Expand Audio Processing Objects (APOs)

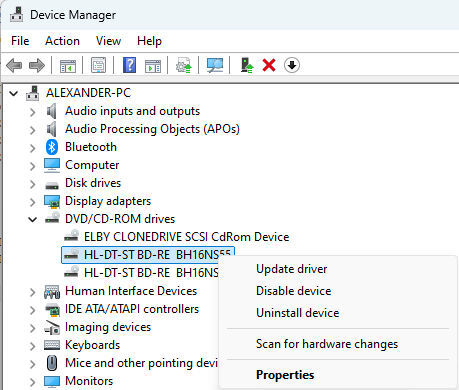tap(32, 130)
